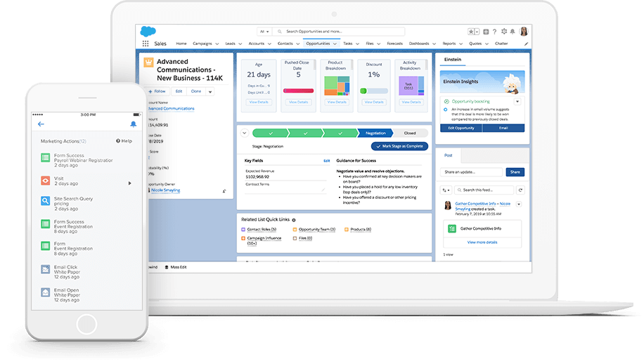
Task: Tap the Email Open envelope icon
Action: pos(46,292)
